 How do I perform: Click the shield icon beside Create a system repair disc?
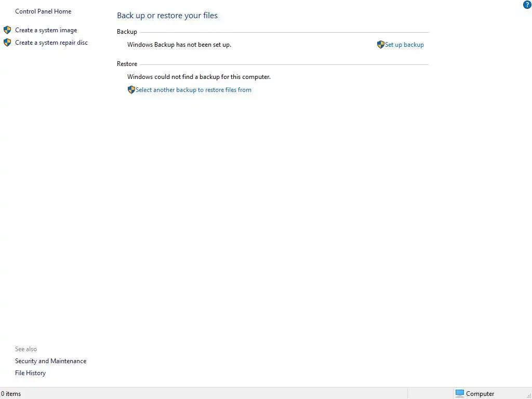tap(7, 43)
